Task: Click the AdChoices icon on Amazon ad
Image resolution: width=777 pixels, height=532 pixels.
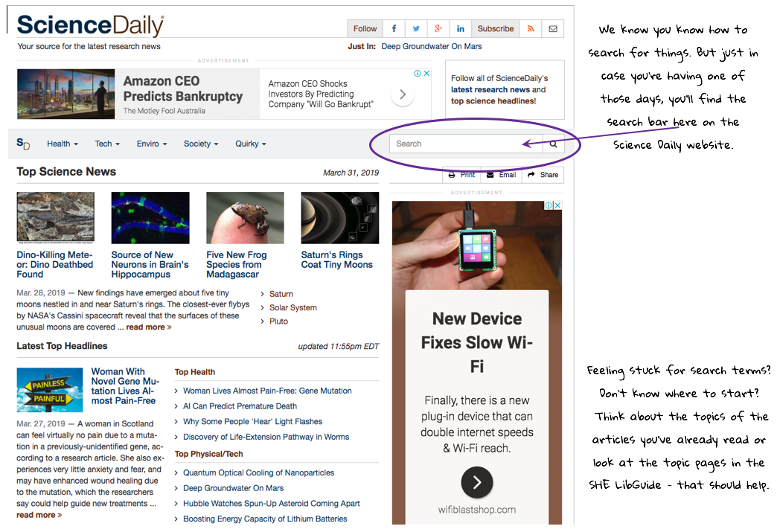Action: point(422,74)
